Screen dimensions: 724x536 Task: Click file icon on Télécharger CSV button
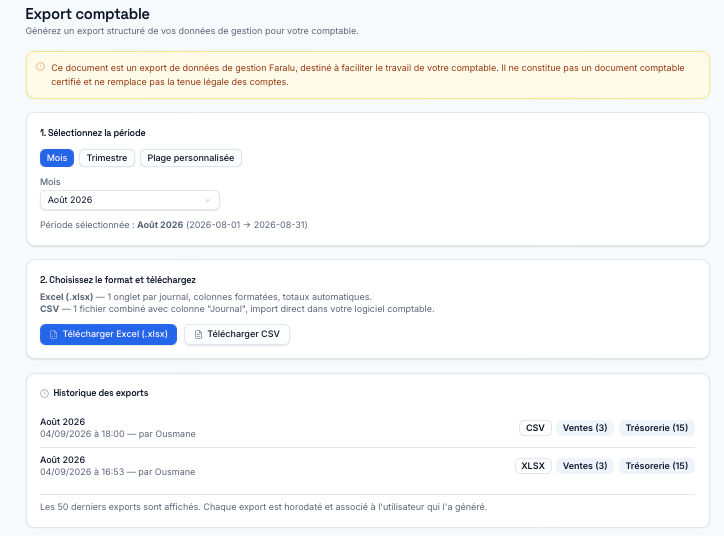coord(198,334)
